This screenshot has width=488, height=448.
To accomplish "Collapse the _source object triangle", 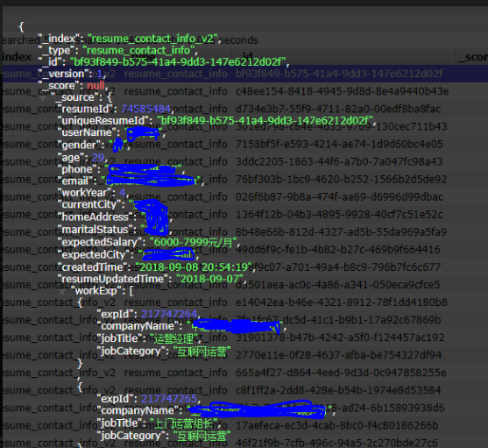I will pyautogui.click(x=43, y=98).
